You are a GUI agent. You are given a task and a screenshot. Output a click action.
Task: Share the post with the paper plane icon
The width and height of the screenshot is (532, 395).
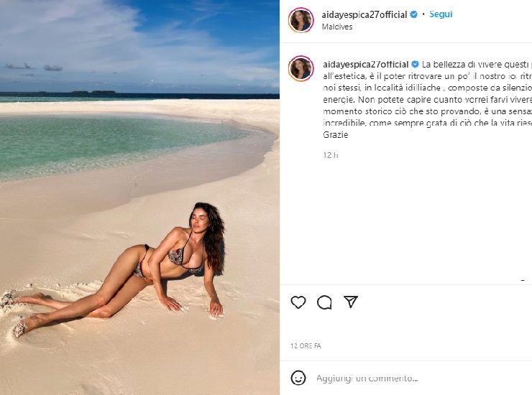pos(350,302)
